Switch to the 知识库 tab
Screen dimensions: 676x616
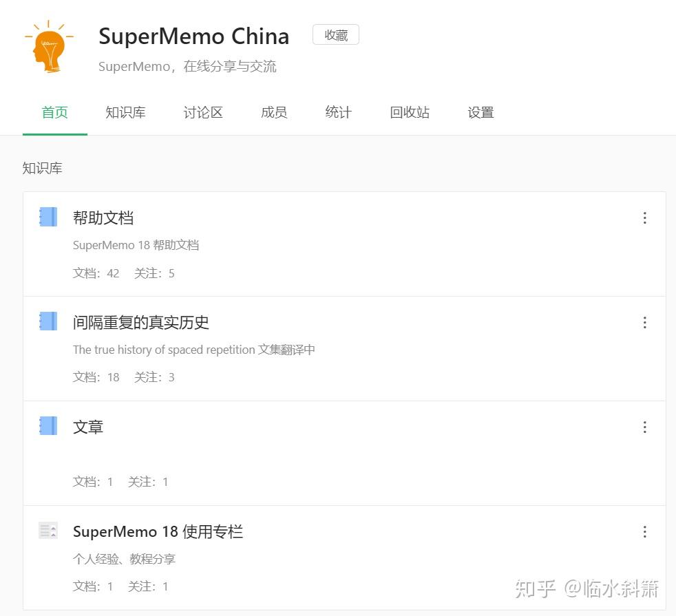click(x=125, y=112)
